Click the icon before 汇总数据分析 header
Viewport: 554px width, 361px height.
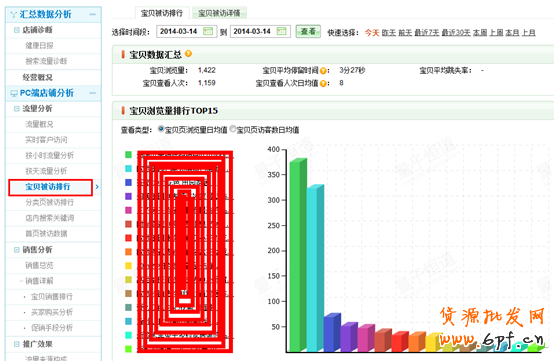pos(14,14)
